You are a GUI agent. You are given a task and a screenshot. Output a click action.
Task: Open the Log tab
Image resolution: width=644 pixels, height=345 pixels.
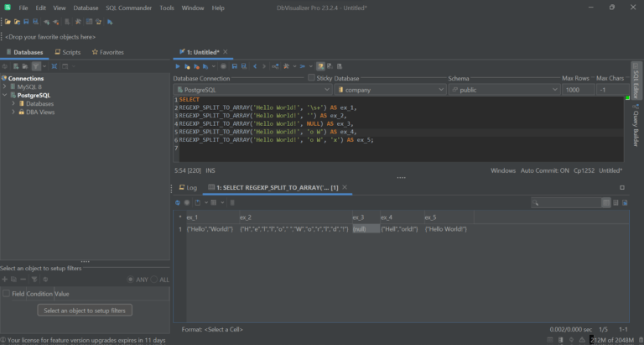pos(188,187)
